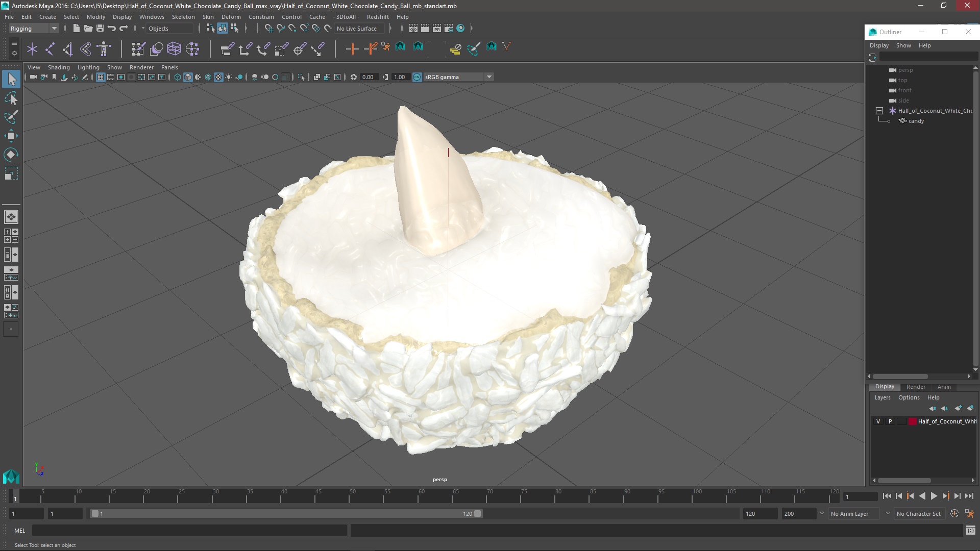Select the Create Joints tool
This screenshot has height=551, width=980.
click(x=50, y=49)
